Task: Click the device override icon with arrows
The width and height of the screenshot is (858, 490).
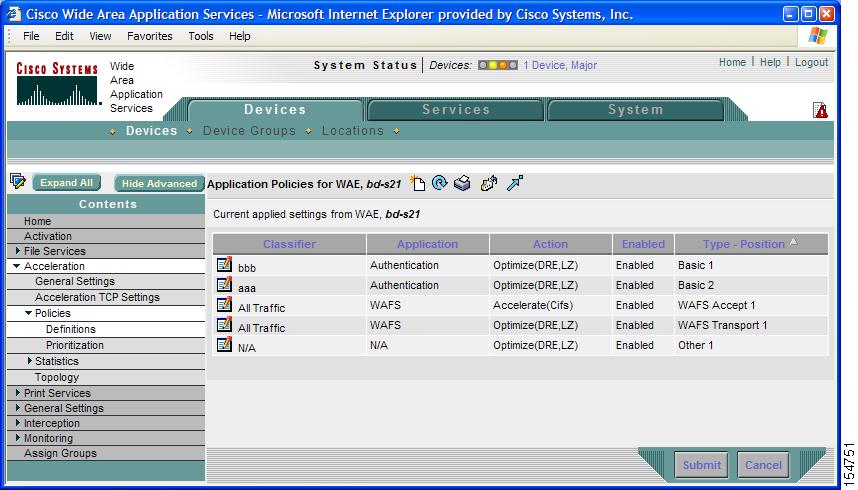Action: tap(489, 183)
